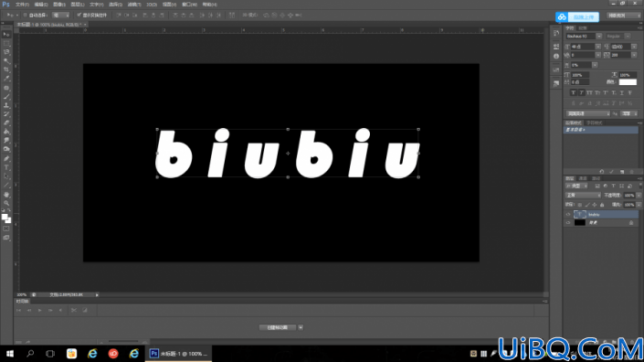Click the blue cloud upload button

(577, 16)
